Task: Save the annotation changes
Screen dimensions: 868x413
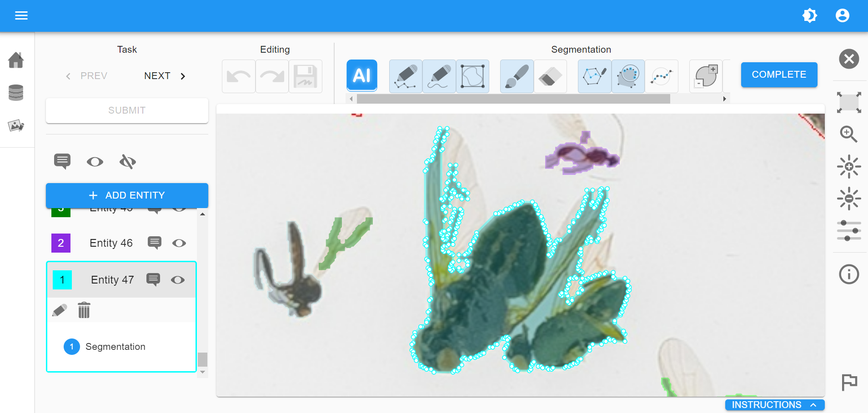Action: click(306, 76)
